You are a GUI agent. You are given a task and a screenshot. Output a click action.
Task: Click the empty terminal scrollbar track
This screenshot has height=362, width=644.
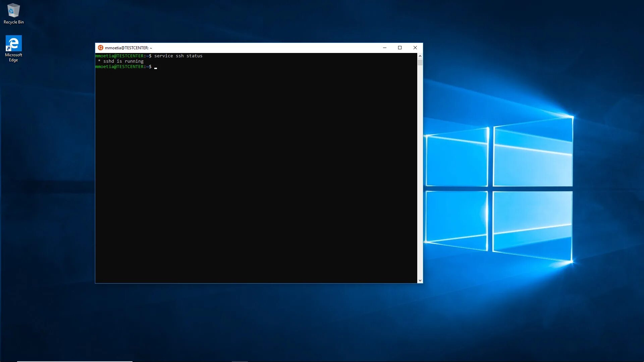point(420,168)
